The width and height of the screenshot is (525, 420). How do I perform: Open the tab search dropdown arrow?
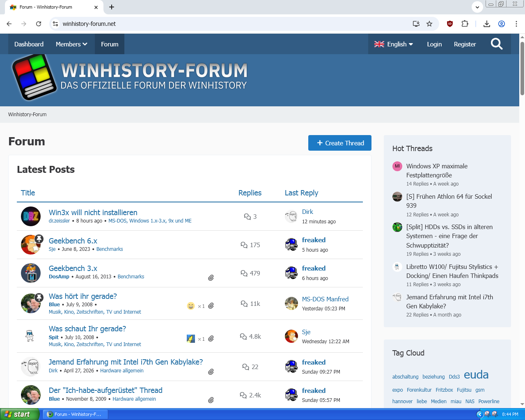click(477, 7)
